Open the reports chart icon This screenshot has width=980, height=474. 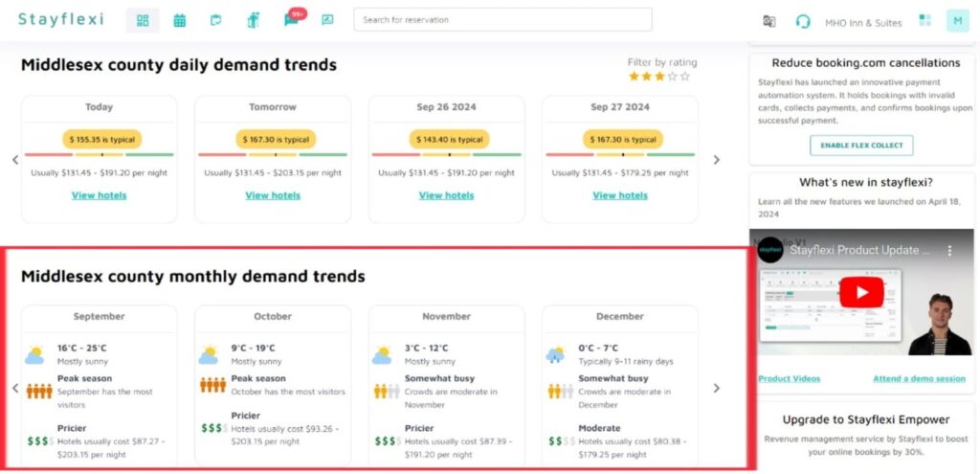point(327,20)
